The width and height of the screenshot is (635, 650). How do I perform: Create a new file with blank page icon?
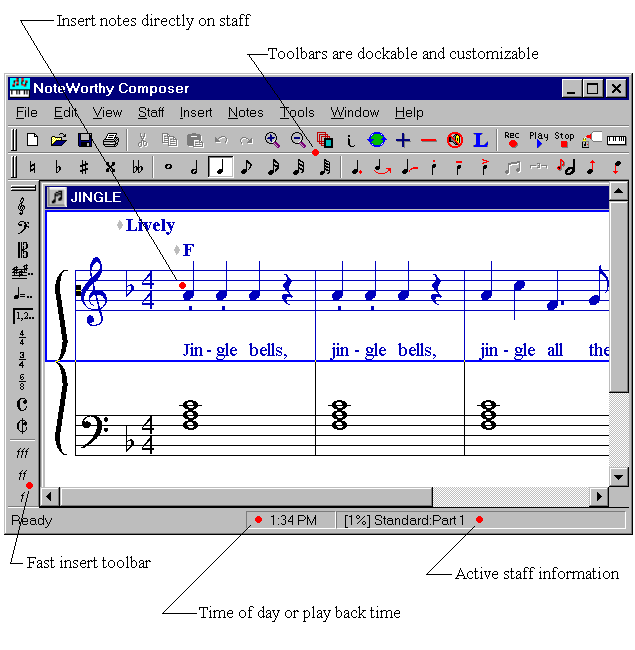point(32,140)
